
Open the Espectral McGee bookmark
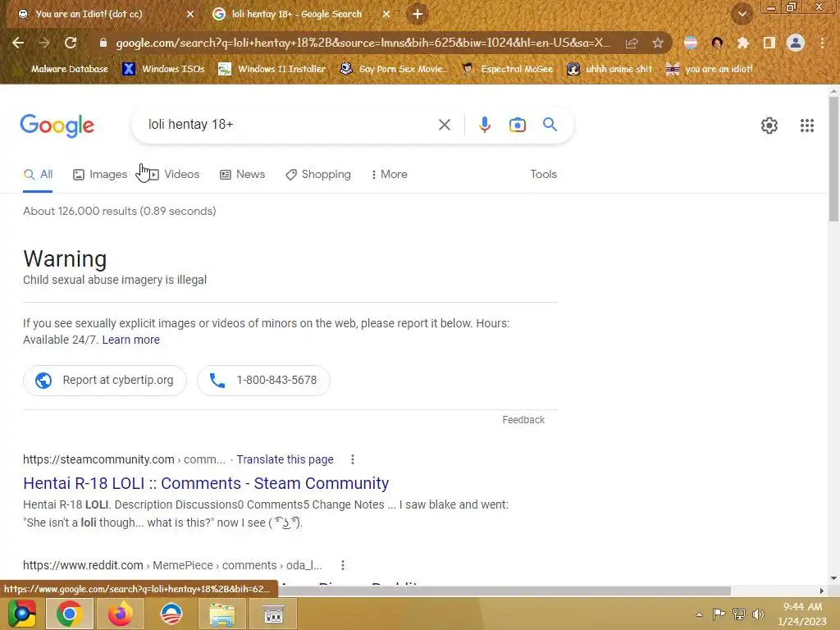(507, 69)
